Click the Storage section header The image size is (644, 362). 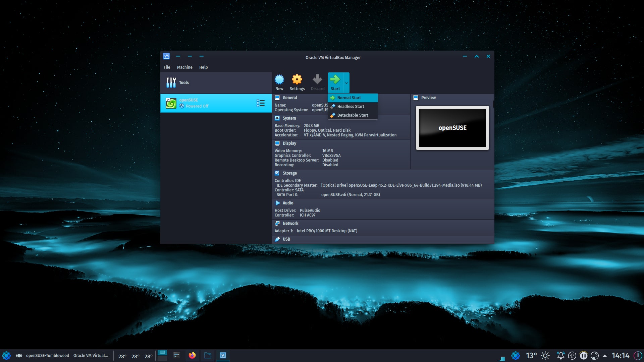pos(289,173)
